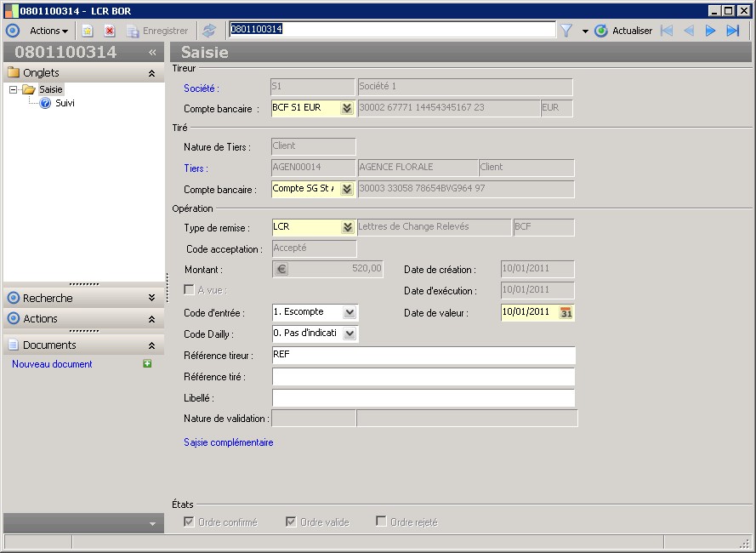Viewport: 756px width, 553px height.
Task: Collapse the Onglets panel
Action: (x=151, y=73)
